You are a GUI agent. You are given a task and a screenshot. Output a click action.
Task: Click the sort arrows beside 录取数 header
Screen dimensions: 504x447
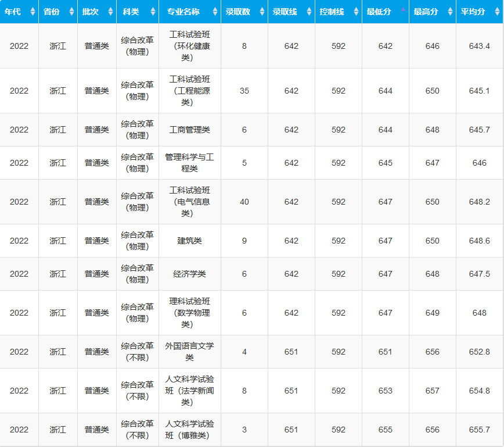tap(262, 12)
